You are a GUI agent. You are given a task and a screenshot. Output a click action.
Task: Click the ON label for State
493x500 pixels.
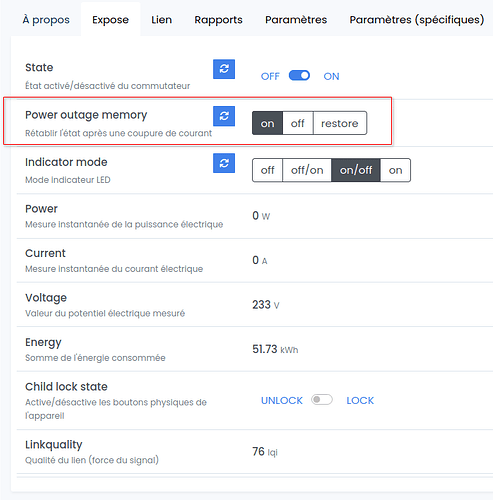point(331,76)
